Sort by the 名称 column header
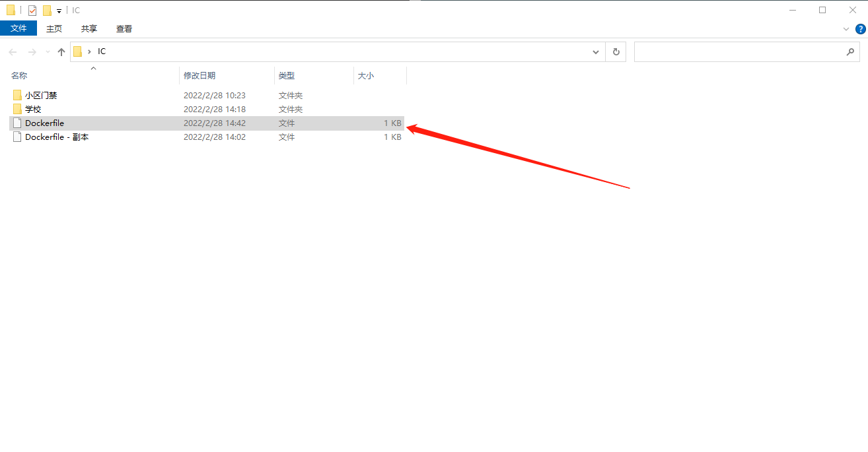The height and width of the screenshot is (452, 868). point(20,76)
